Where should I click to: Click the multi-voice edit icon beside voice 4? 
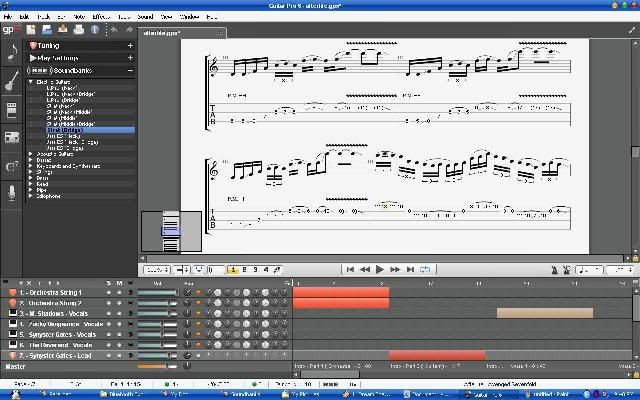point(277,269)
